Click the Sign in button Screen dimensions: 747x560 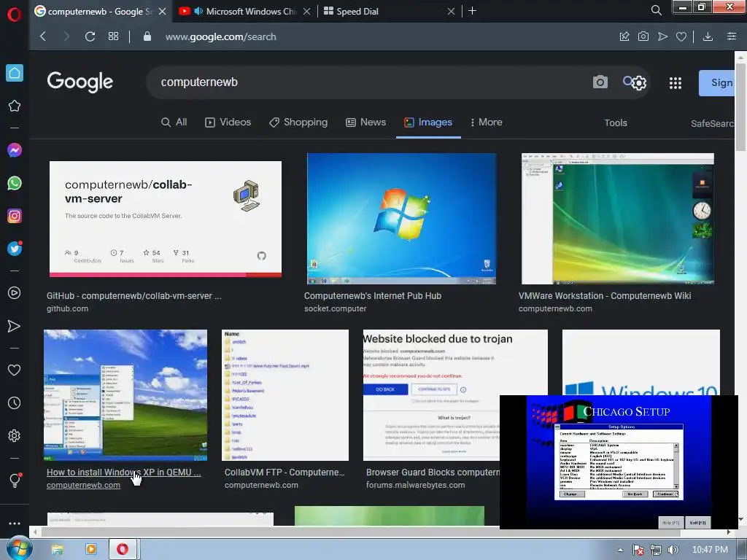716,83
